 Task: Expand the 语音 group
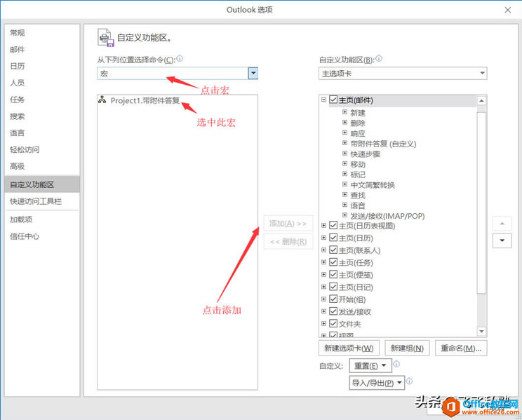pyautogui.click(x=345, y=205)
